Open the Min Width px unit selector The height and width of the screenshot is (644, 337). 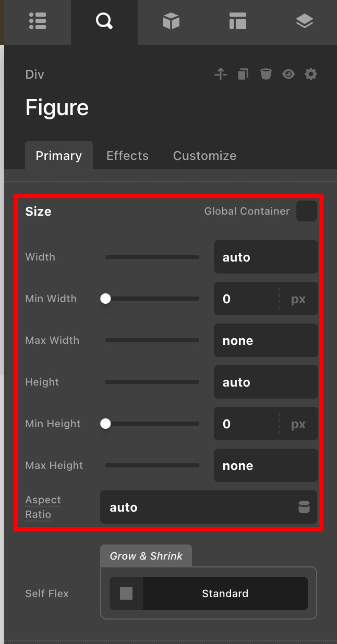(298, 299)
